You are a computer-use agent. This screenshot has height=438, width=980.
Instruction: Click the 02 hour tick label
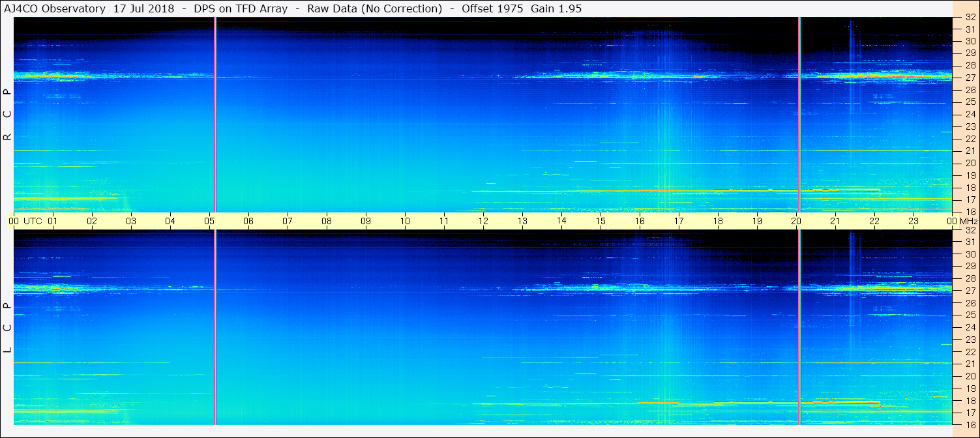tap(92, 221)
